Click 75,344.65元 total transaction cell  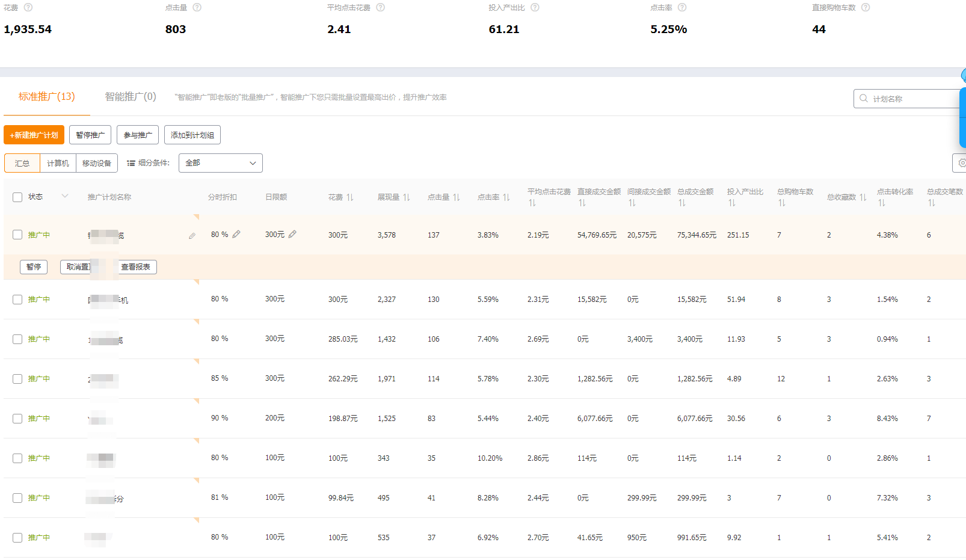(x=697, y=235)
